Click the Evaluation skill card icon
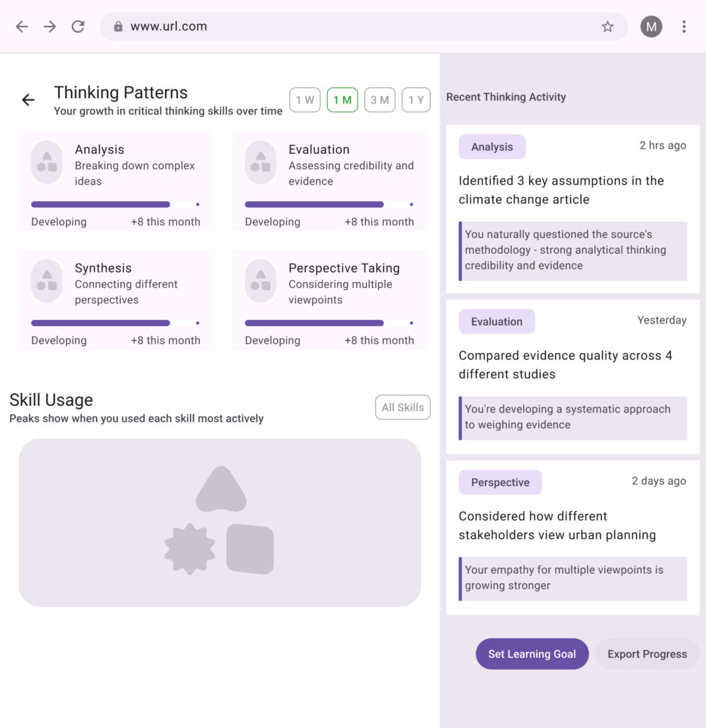This screenshot has width=706, height=728. (260, 162)
